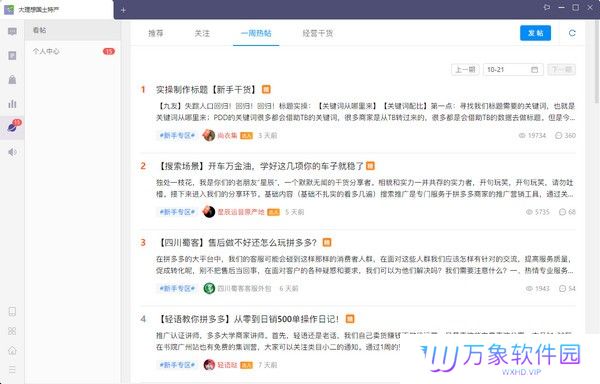Viewport: 600px width, 384px height.
Task: Open the 10-21 date picker field
Action: click(x=513, y=70)
